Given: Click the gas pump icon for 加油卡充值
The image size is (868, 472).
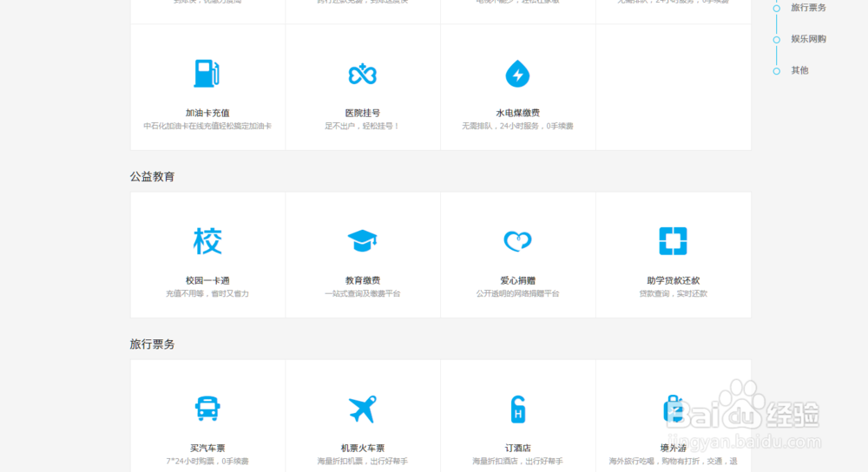Looking at the screenshot, I should pyautogui.click(x=207, y=73).
